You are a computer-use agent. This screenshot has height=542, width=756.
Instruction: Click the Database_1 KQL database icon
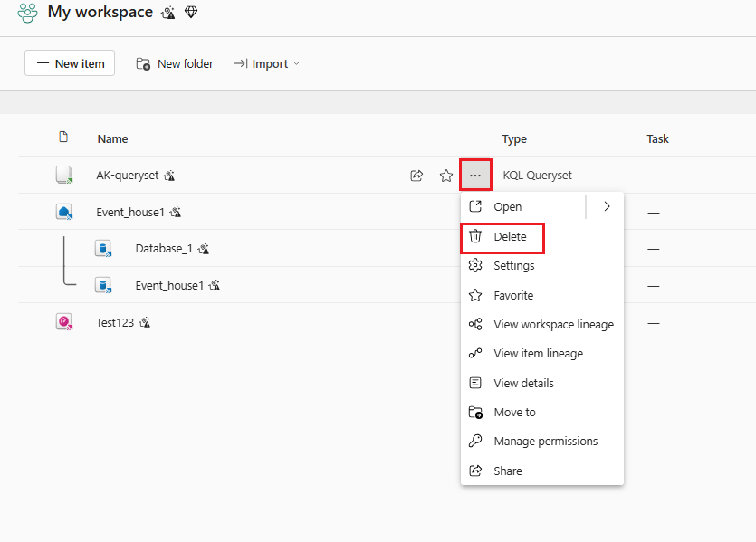coord(103,249)
